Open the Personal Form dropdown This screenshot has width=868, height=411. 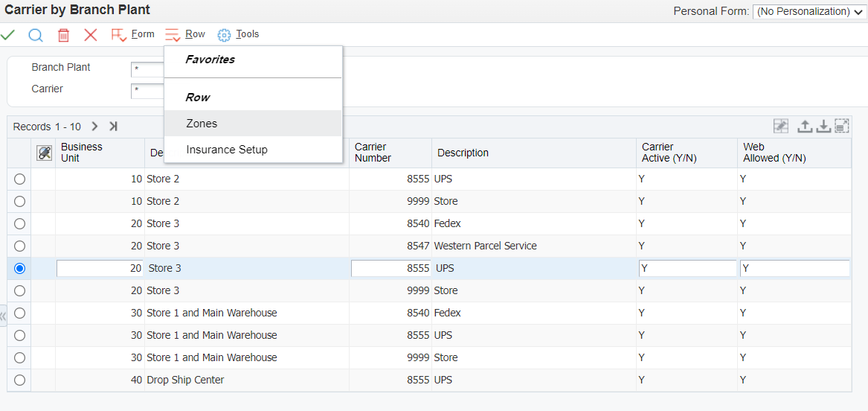808,11
